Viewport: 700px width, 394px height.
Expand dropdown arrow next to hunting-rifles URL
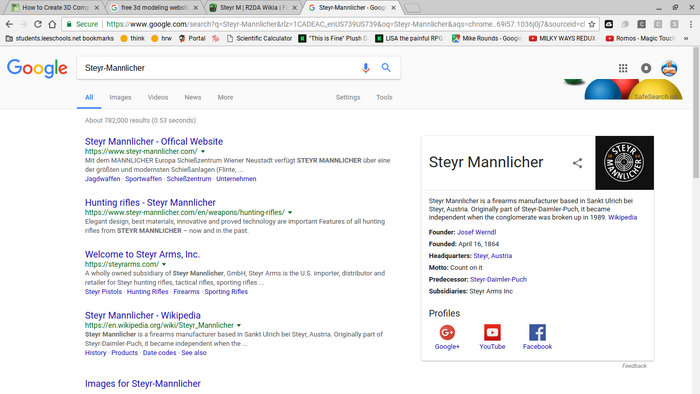(290, 213)
